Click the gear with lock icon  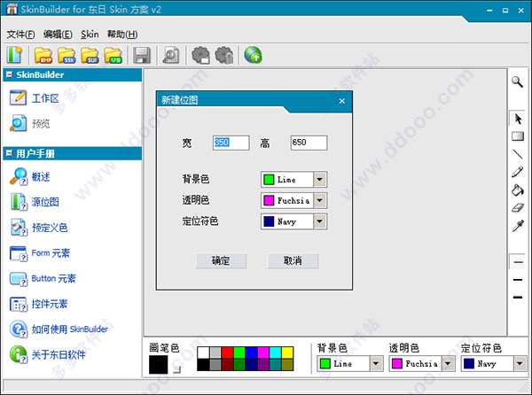pyautogui.click(x=224, y=55)
